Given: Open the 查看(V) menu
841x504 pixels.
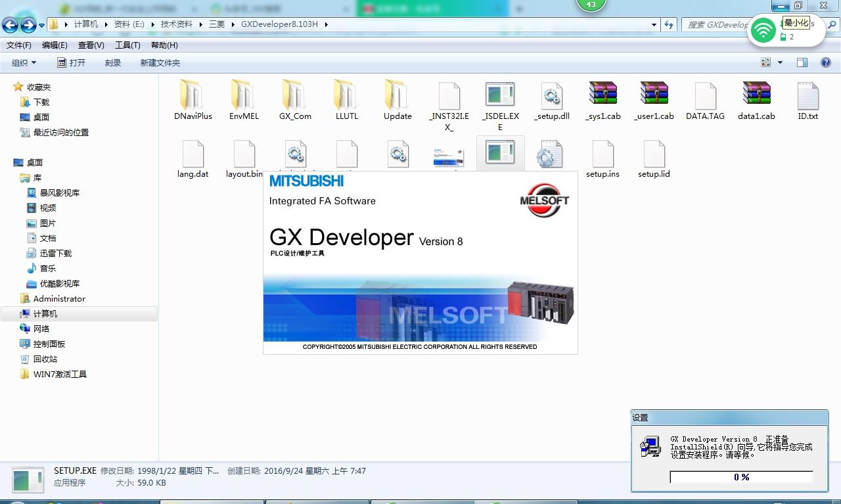Looking at the screenshot, I should click(x=91, y=45).
